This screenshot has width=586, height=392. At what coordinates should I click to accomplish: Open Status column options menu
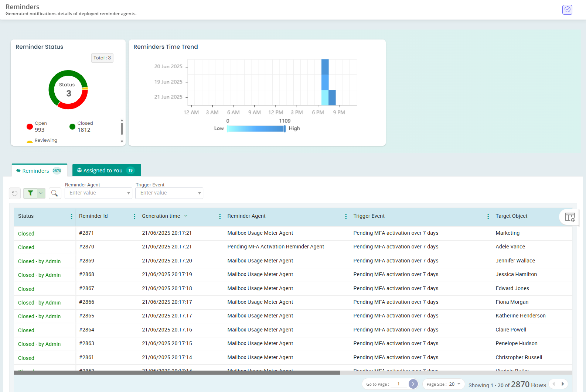pos(71,217)
